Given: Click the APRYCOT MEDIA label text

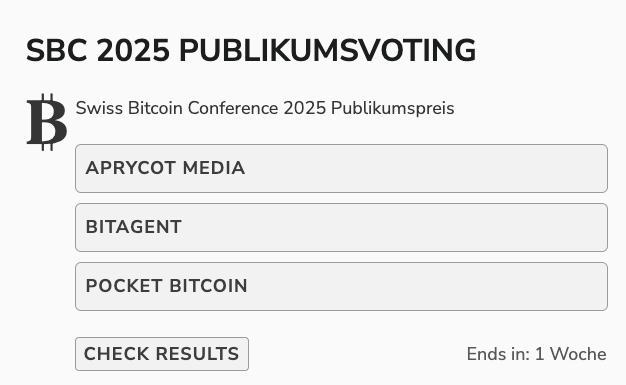Looking at the screenshot, I should point(165,168).
